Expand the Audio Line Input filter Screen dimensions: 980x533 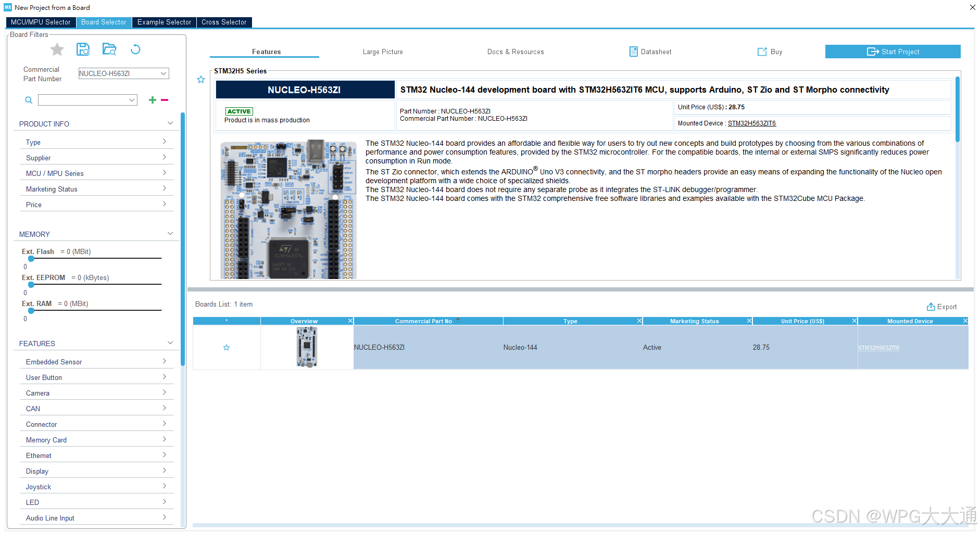coord(165,517)
